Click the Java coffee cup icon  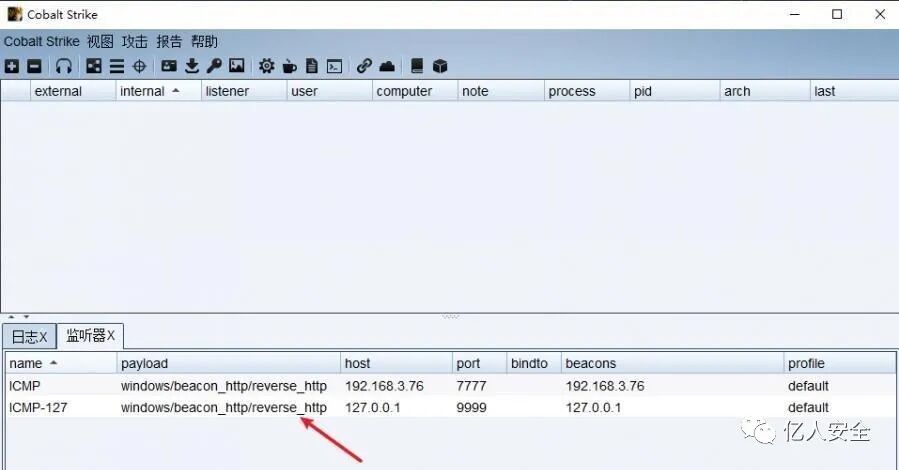tap(290, 66)
